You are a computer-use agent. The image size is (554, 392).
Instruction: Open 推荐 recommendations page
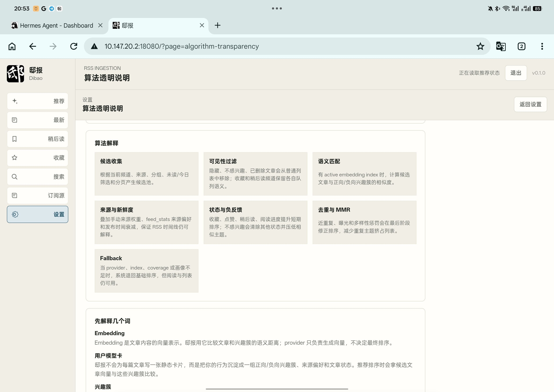point(37,101)
